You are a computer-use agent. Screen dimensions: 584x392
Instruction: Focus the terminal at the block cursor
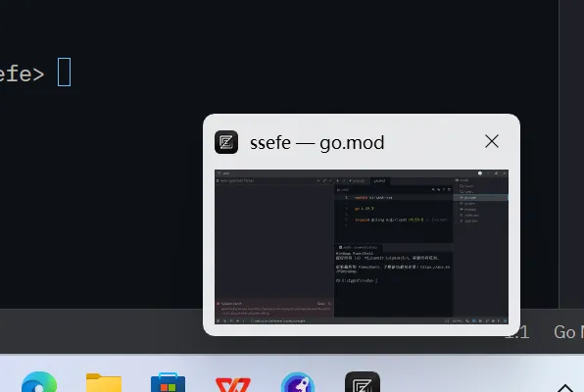coord(64,72)
